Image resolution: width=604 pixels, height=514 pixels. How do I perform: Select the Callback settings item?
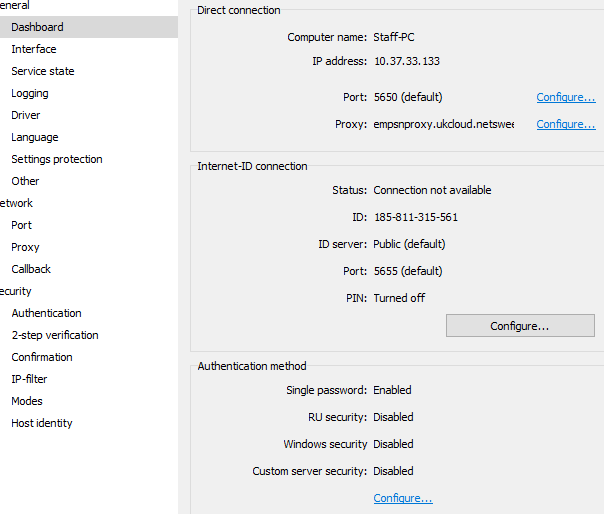31,269
